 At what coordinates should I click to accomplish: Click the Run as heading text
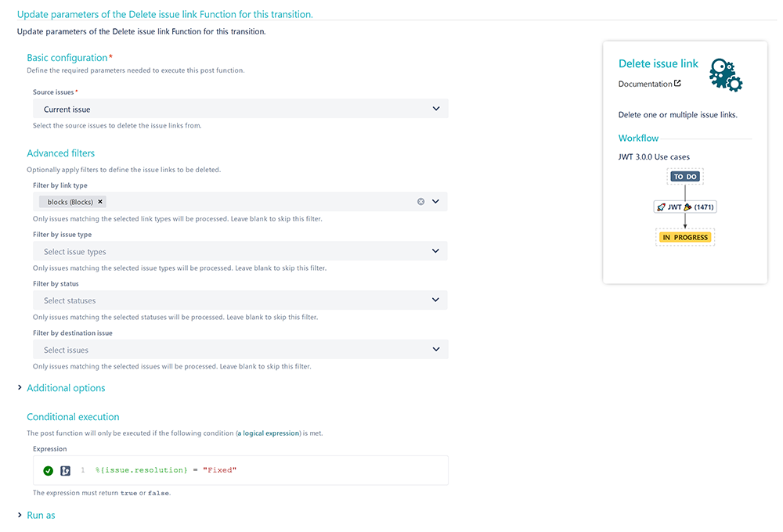click(41, 515)
